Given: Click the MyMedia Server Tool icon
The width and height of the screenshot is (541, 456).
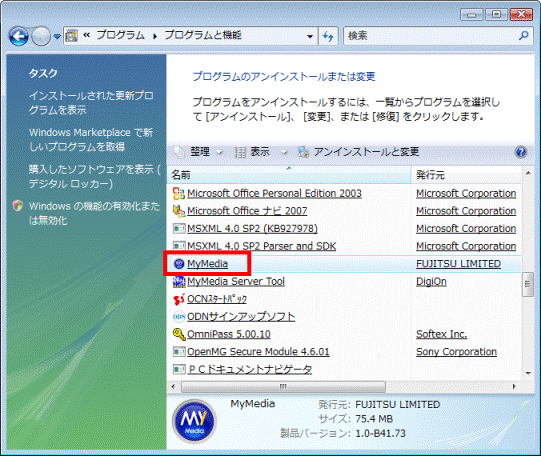Looking at the screenshot, I should pos(179,281).
